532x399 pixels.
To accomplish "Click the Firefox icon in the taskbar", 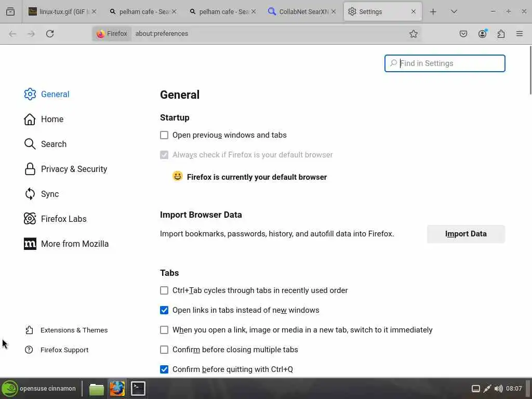I will [117, 389].
